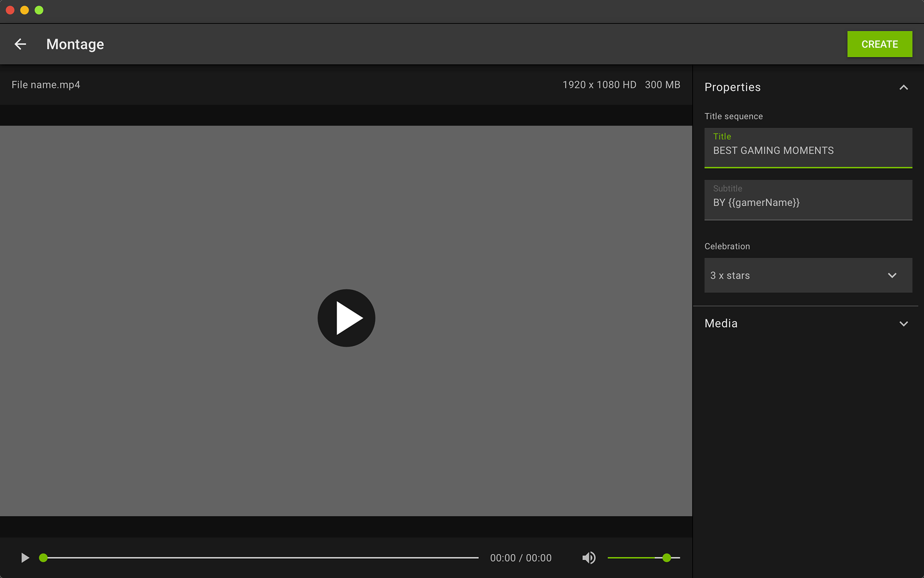Image resolution: width=924 pixels, height=578 pixels.
Task: Click the 00:00 / 00:00 time display
Action: coord(521,558)
